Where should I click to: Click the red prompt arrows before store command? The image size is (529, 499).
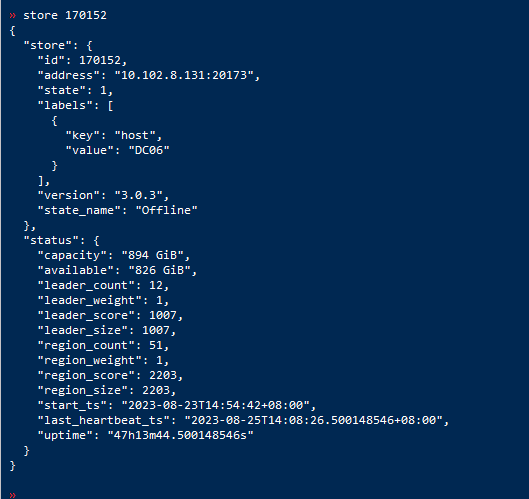[x=13, y=16]
